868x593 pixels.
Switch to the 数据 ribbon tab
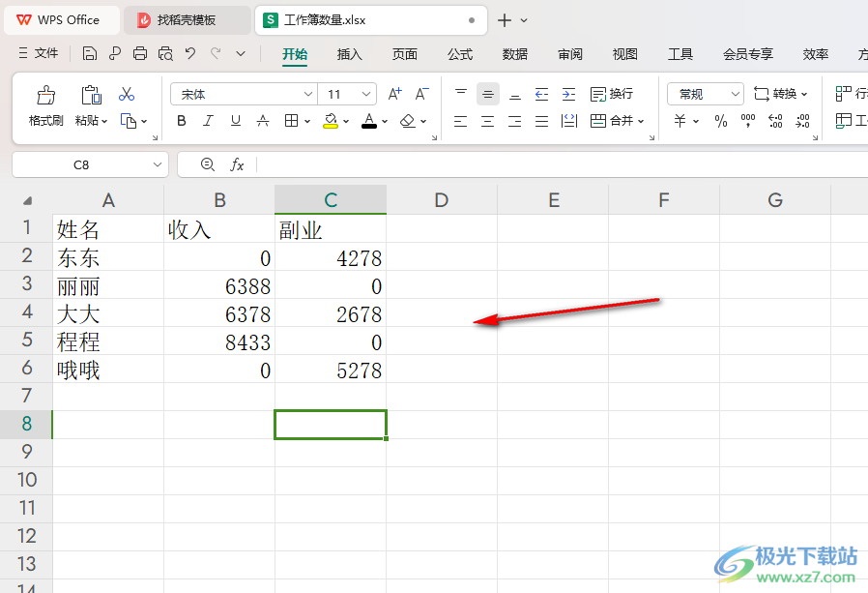[515, 54]
